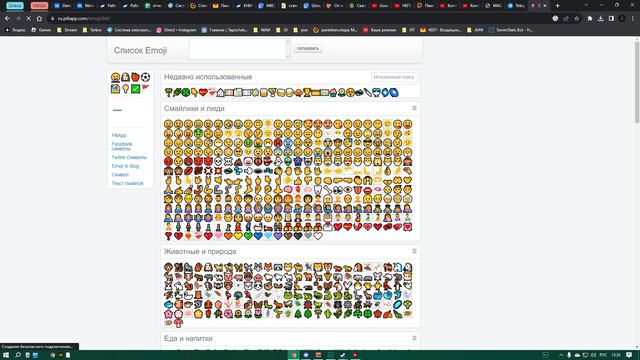640x360 pixels.
Task: Open food category via red apple sidebar icon
Action: [x=136, y=77]
